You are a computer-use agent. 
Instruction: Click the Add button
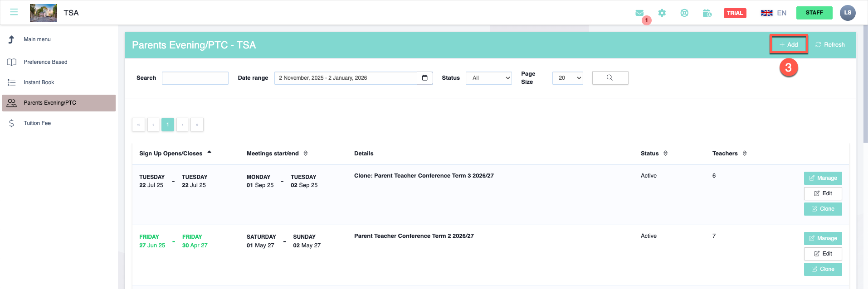[x=789, y=44]
